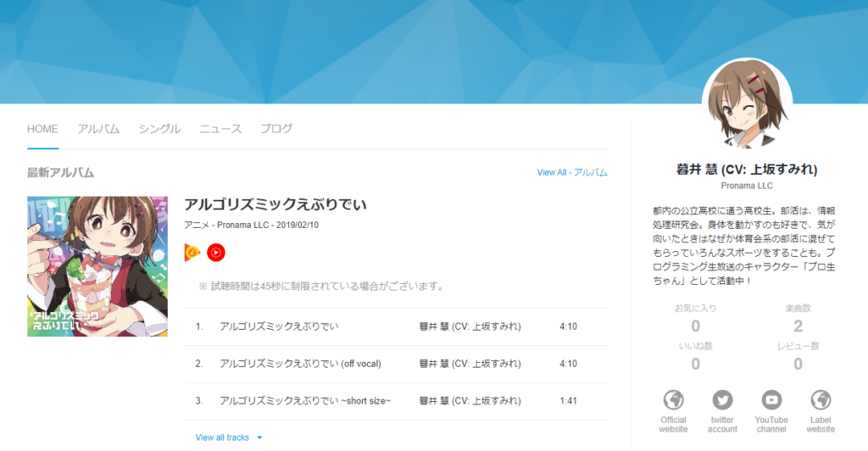The image size is (868, 451).
Task: Switch to the HOME tab
Action: [42, 129]
